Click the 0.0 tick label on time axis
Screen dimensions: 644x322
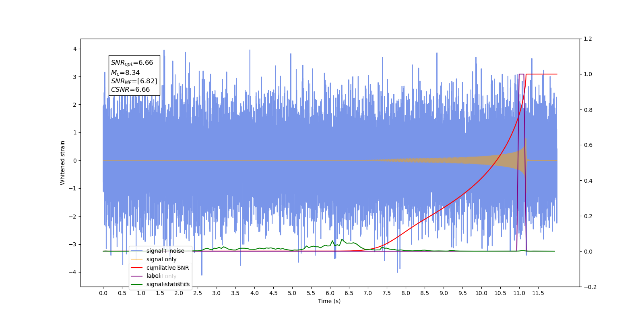tap(103, 293)
